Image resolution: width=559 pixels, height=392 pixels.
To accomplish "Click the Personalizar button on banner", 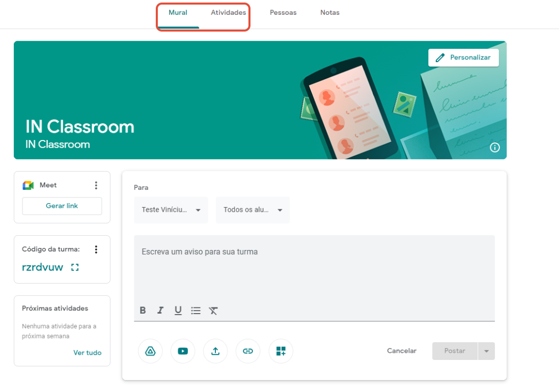I will coord(463,58).
